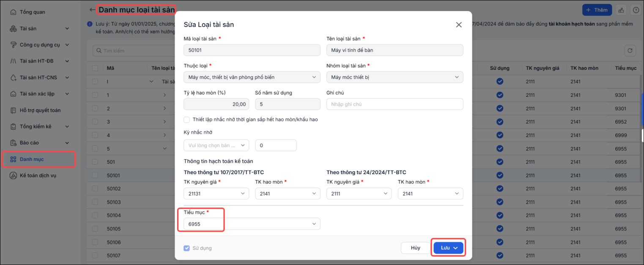Open the Nhóm loại tài sản dropdown
Screen dimensions: 644x265
tap(395, 77)
